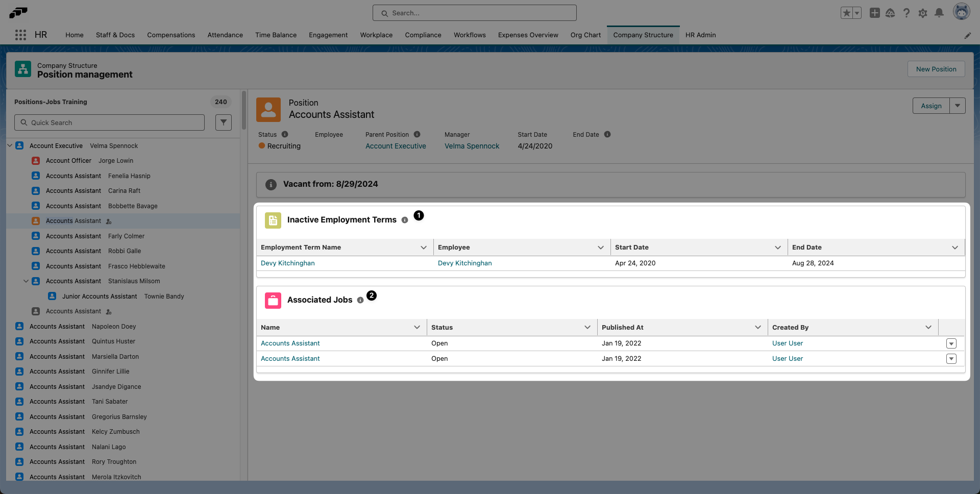The image size is (980, 494).
Task: Click the edit pencil icon below navigation bar
Action: coord(968,35)
